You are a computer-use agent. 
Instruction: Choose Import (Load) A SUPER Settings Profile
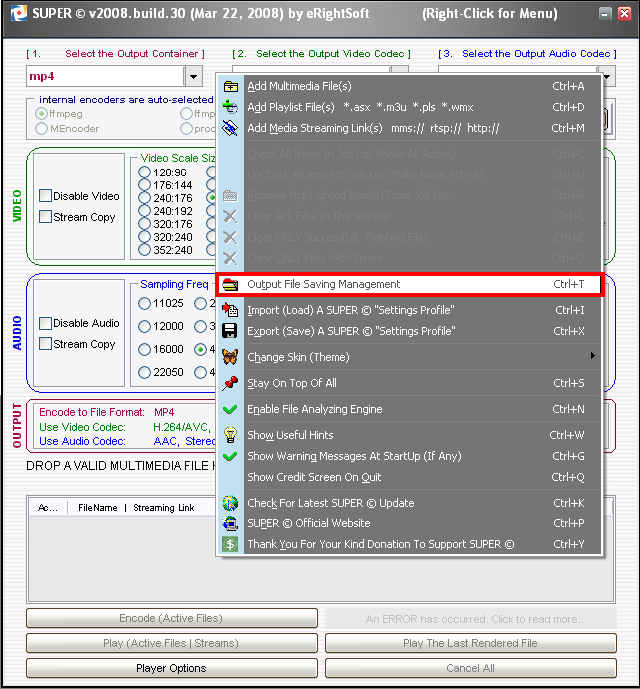coord(409,310)
